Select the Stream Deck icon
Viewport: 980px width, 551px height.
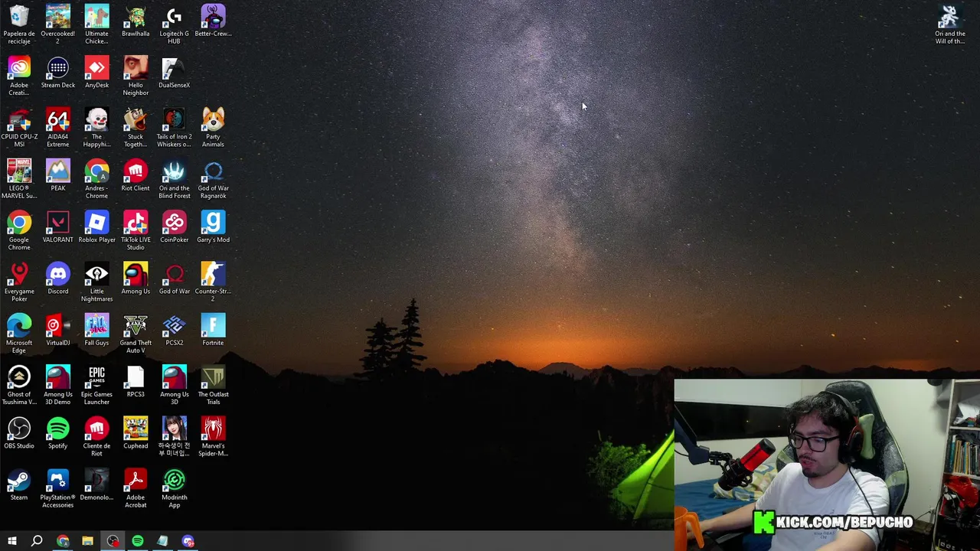click(58, 72)
